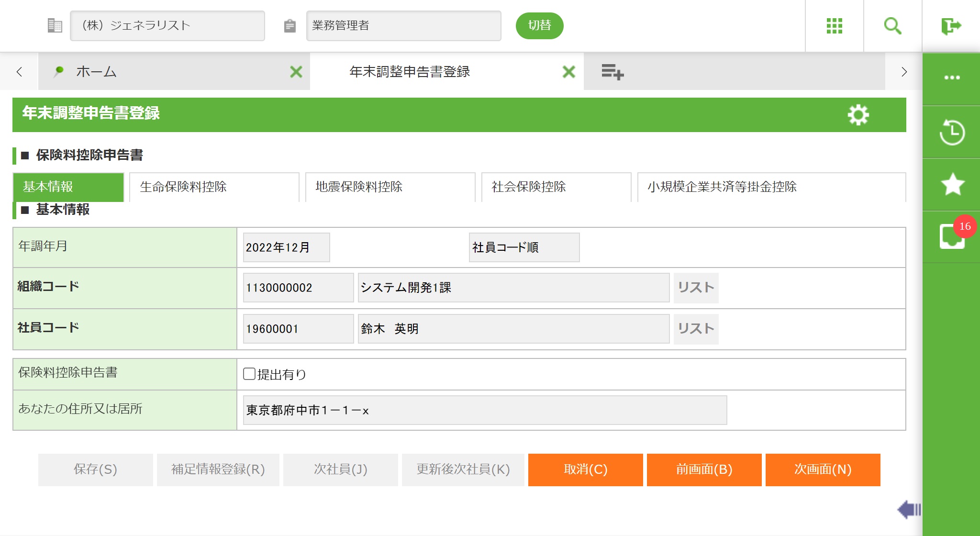Viewport: 980px width, 536px height.
Task: Click the 次画面(N) button
Action: pos(823,469)
